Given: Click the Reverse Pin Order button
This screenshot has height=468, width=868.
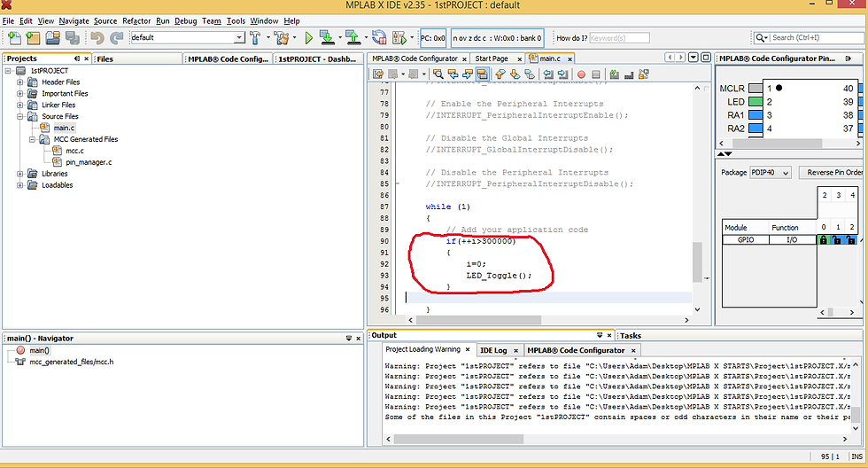Looking at the screenshot, I should click(x=832, y=172).
